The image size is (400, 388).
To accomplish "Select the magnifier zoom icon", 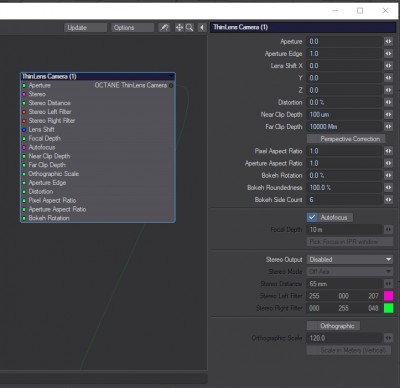I will [189, 28].
